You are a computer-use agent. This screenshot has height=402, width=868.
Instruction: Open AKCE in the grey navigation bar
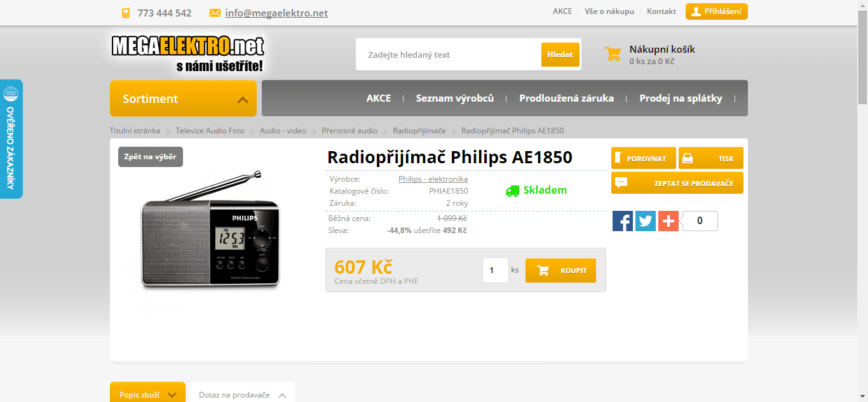coord(379,98)
